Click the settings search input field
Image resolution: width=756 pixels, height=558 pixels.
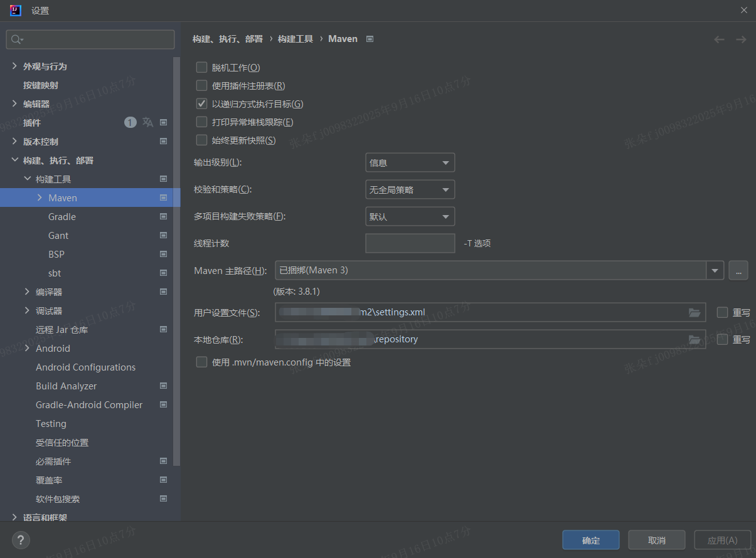pos(90,39)
